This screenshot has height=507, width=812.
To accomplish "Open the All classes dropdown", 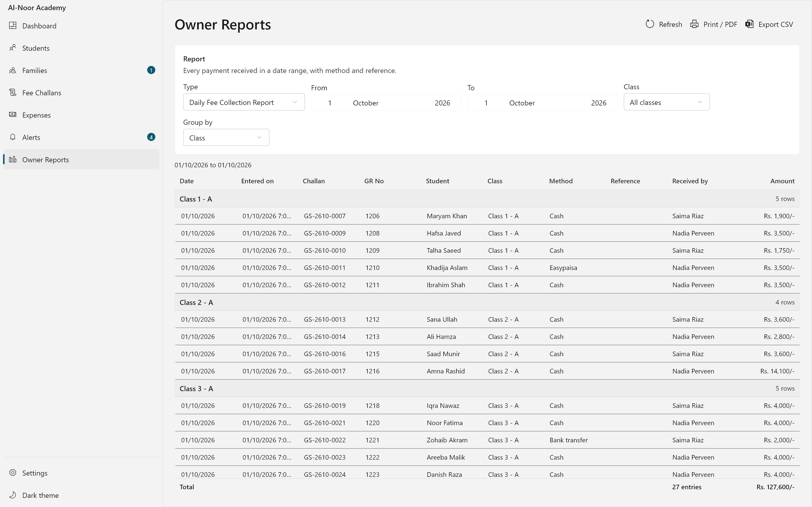I will tap(666, 102).
